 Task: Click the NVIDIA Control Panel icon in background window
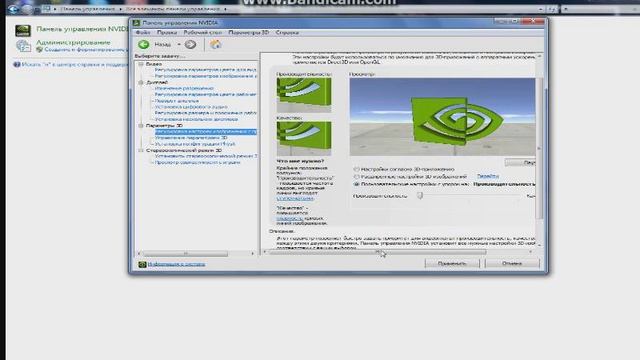(x=23, y=30)
